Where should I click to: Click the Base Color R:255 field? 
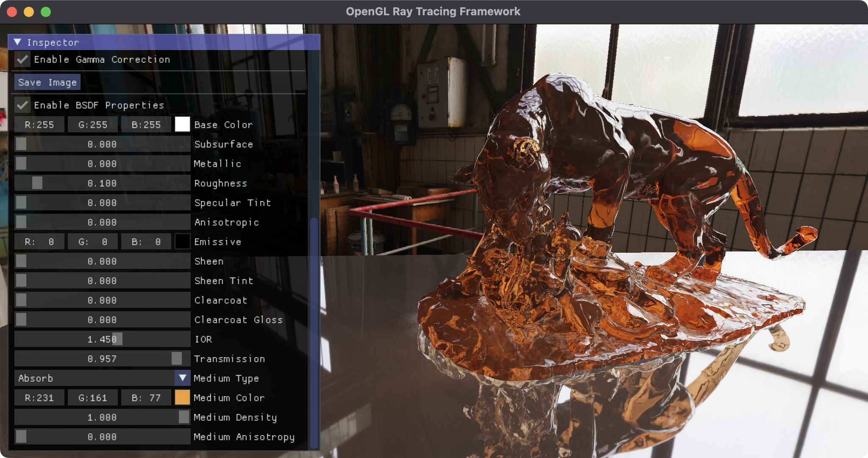tap(39, 125)
